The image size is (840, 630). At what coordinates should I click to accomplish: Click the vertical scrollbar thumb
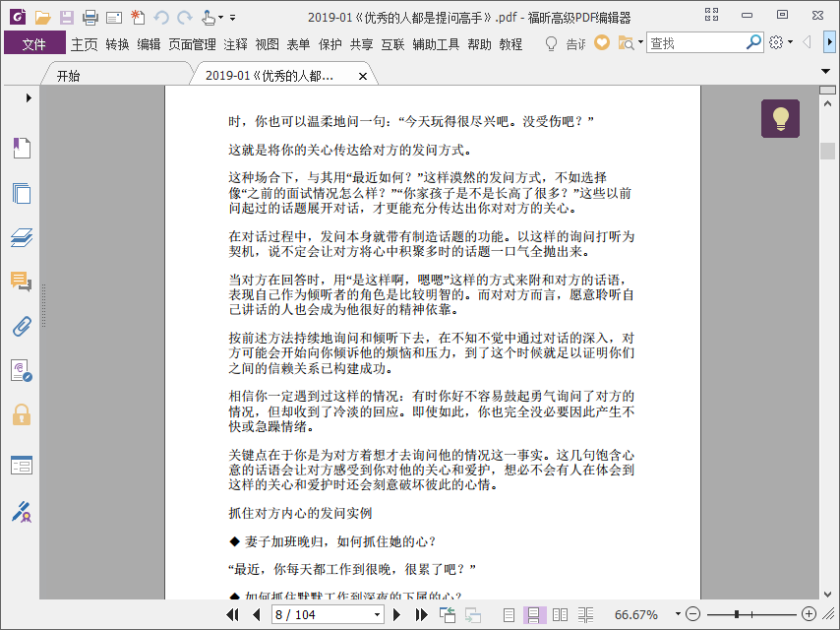[x=827, y=151]
